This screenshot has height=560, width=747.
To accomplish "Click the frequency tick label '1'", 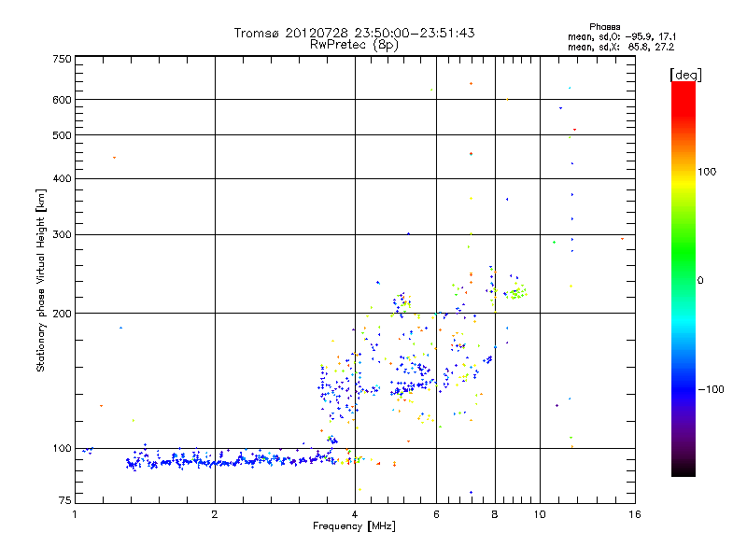I will tap(75, 514).
